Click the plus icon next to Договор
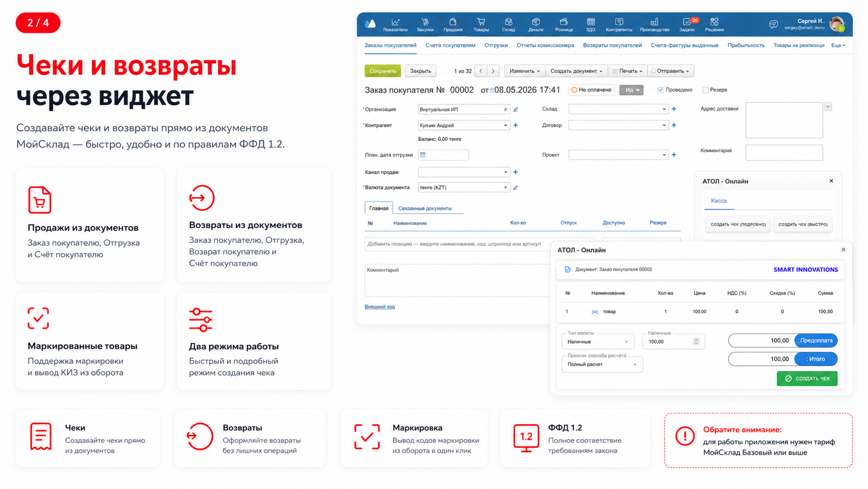The image size is (868, 489). pyautogui.click(x=674, y=125)
